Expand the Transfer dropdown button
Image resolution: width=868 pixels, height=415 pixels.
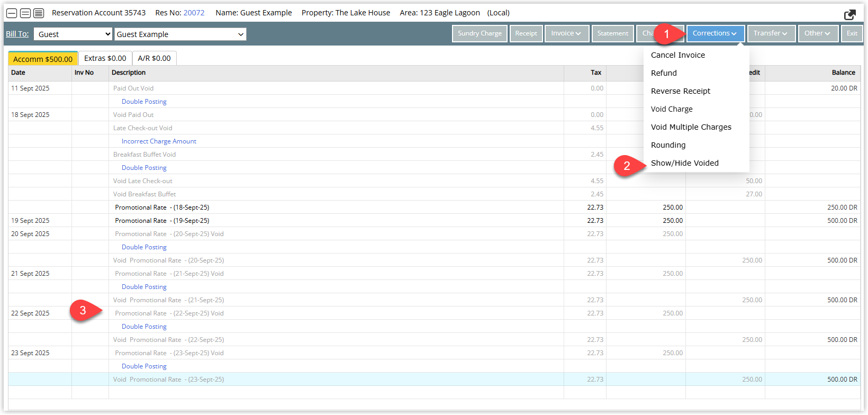click(x=771, y=33)
